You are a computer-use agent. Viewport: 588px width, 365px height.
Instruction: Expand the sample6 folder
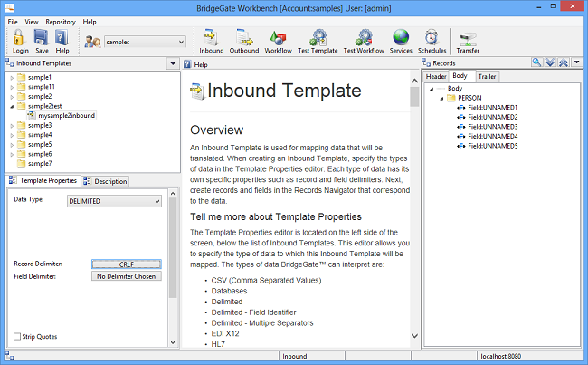tap(12, 155)
